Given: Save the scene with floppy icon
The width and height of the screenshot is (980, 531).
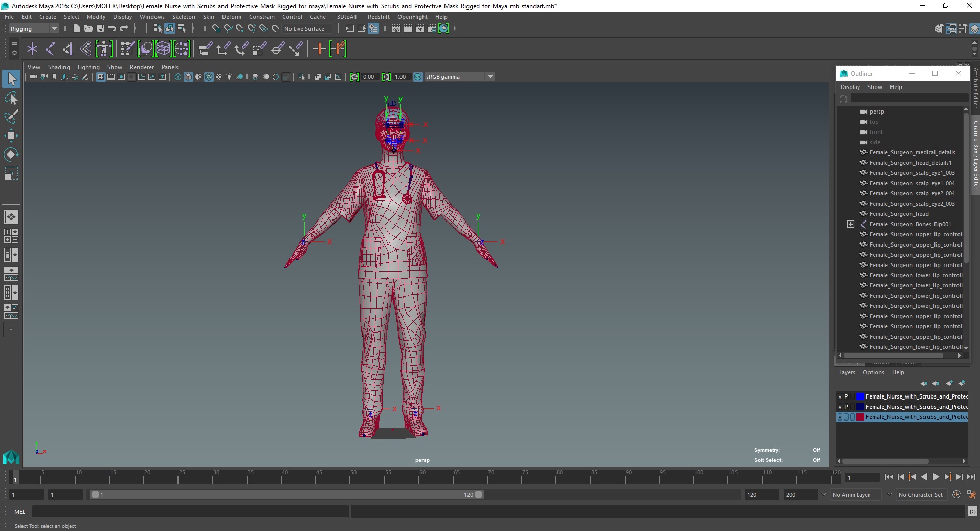Looking at the screenshot, I should pyautogui.click(x=100, y=29).
